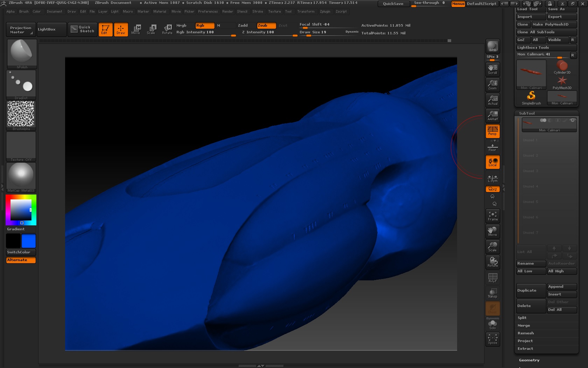Select the Cylinder3D tool
The width and height of the screenshot is (588, 368).
(x=562, y=67)
